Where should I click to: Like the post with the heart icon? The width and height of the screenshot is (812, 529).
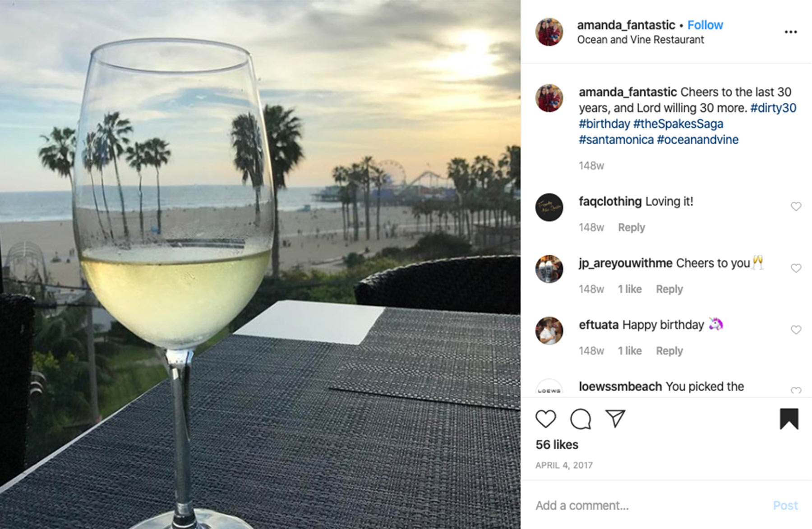click(545, 419)
